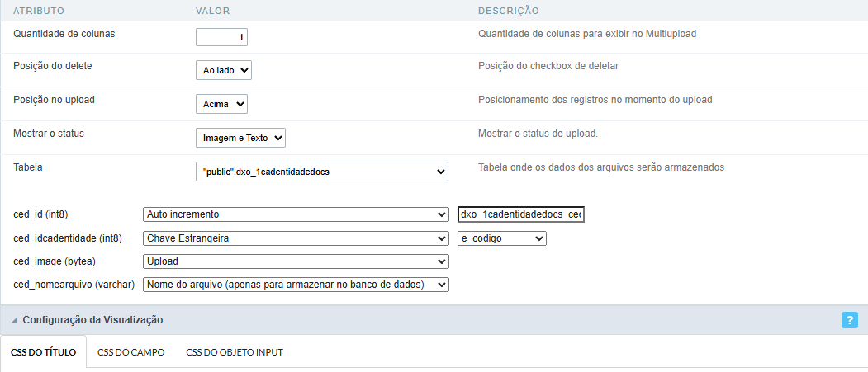Open the ced_nomearquivo field type dropdown

pyautogui.click(x=296, y=285)
